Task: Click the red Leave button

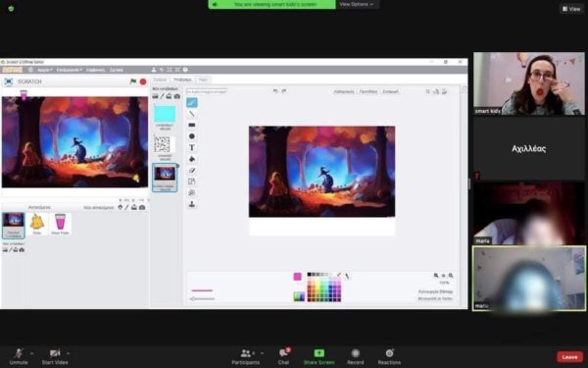Action: pyautogui.click(x=569, y=357)
